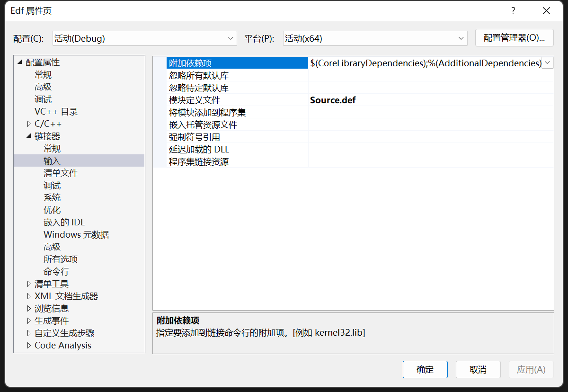568x392 pixels.
Task: Expand the Code Analysis node
Action: tap(29, 346)
